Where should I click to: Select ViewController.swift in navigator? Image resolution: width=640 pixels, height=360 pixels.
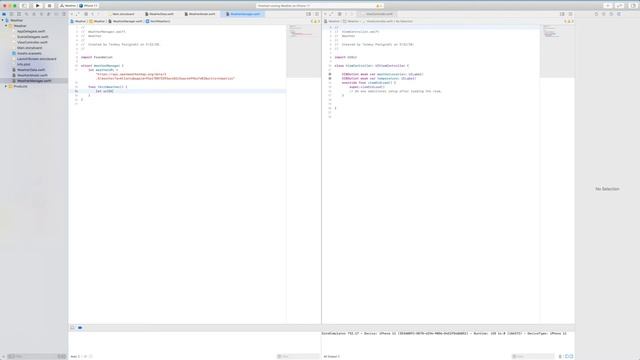coord(32,42)
